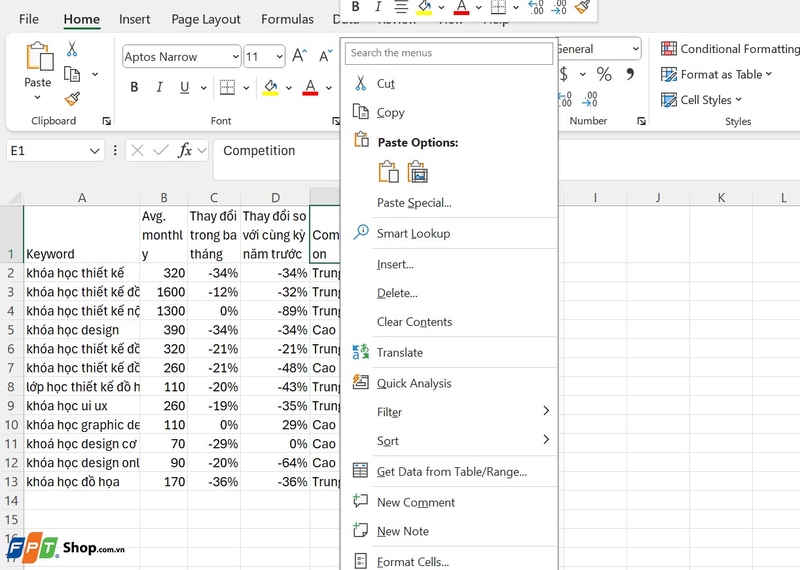
Task: Increase font size with the larger A icon
Action: click(x=299, y=55)
